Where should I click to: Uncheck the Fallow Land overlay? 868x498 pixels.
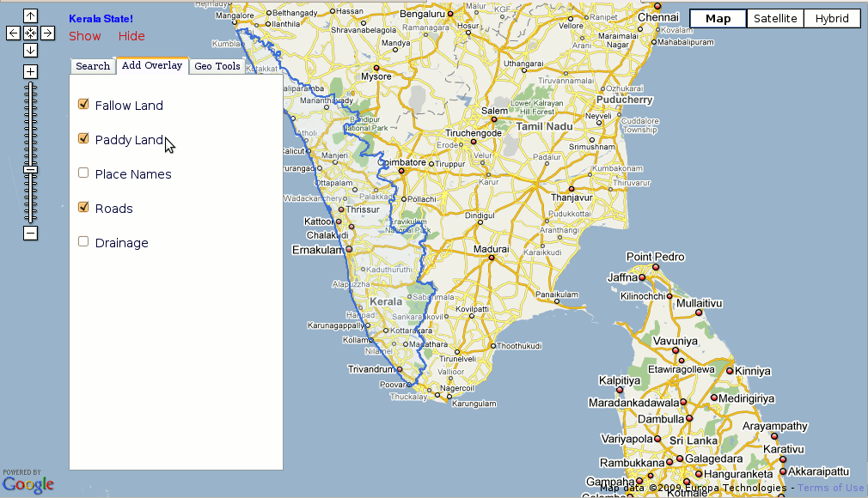[x=83, y=103]
